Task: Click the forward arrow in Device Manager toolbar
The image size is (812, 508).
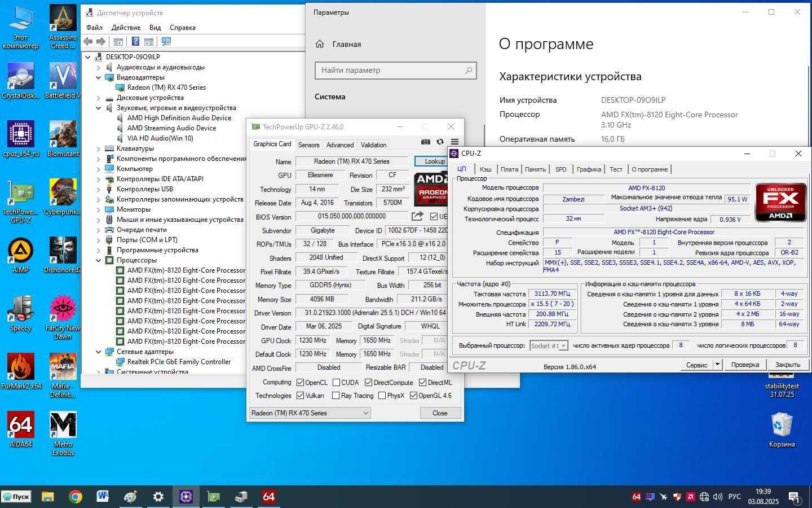Action: click(101, 41)
